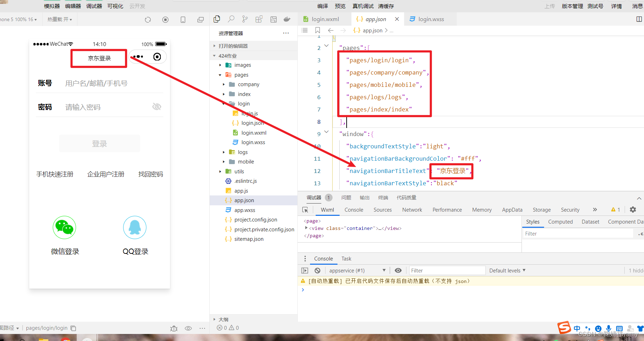Open detached simulator window icon
Screen dimensions: 644x341
coord(201,20)
